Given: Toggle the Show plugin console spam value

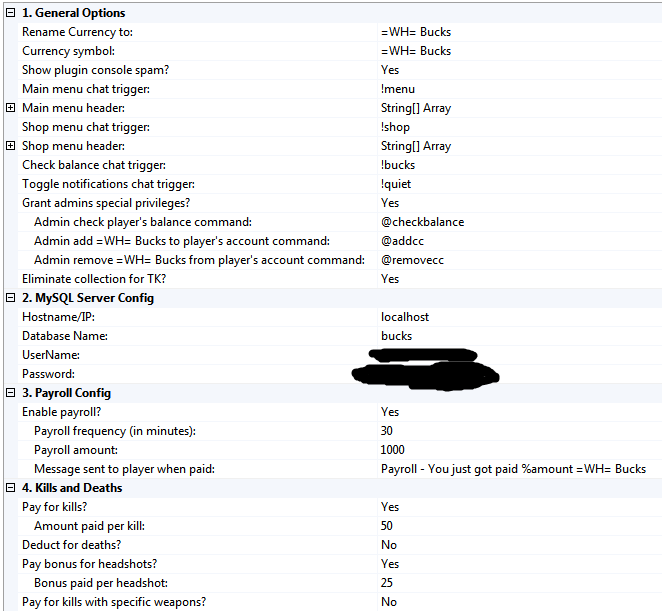Looking at the screenshot, I should tap(390, 70).
